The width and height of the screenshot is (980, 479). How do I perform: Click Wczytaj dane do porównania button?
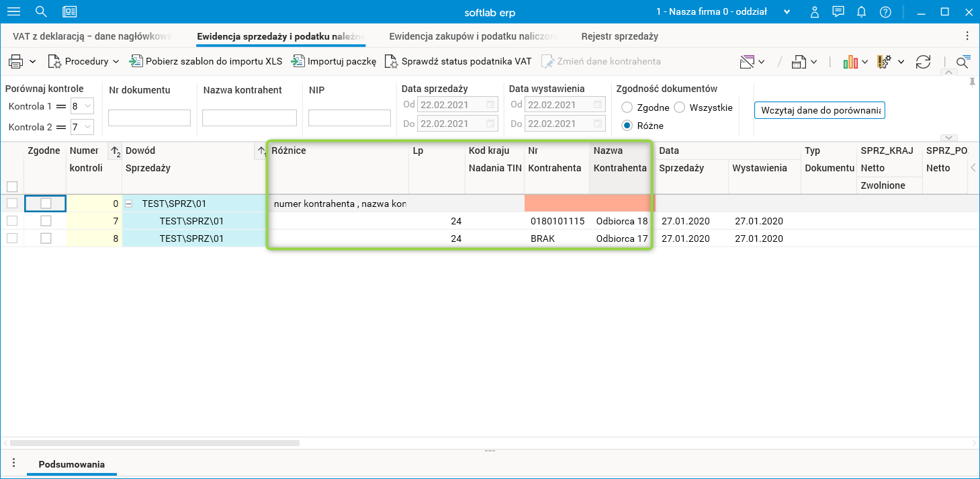[x=819, y=110]
